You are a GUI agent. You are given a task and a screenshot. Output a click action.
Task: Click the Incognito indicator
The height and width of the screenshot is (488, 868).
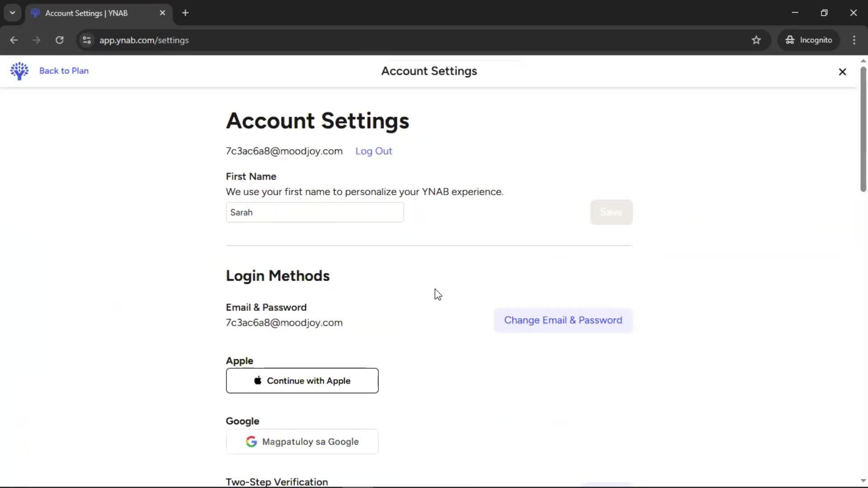[809, 40]
